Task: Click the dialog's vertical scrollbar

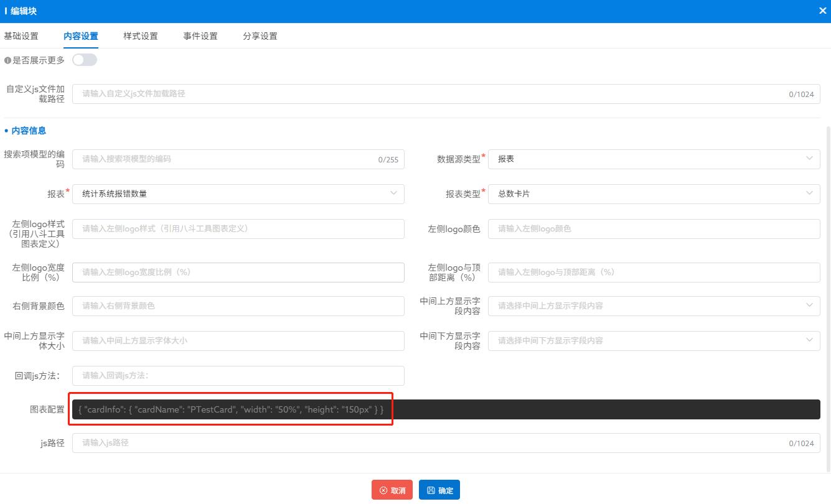Action: pos(828,299)
